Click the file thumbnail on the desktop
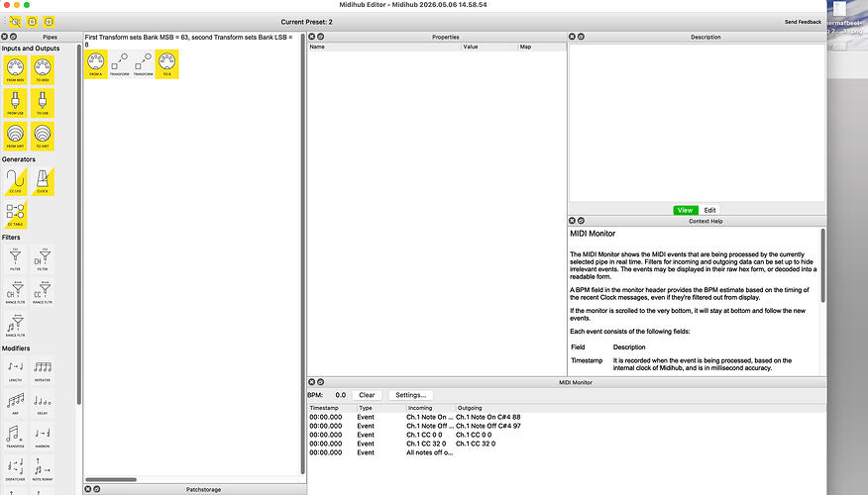Image resolution: width=868 pixels, height=495 pixels. (840, 9)
